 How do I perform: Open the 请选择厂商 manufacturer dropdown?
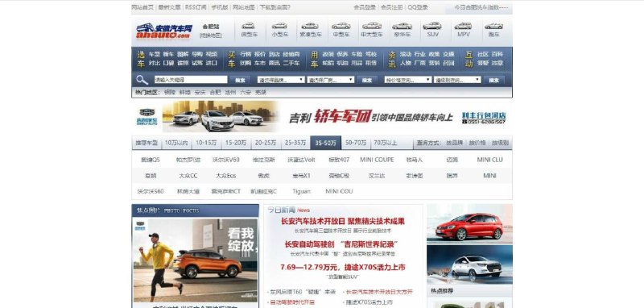click(x=331, y=80)
